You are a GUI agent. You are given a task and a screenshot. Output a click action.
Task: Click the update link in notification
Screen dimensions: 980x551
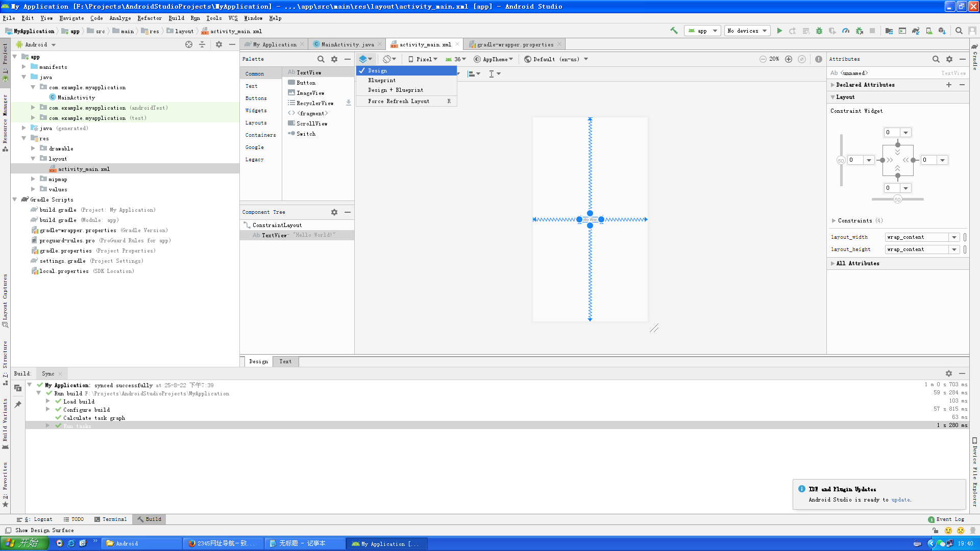point(900,500)
